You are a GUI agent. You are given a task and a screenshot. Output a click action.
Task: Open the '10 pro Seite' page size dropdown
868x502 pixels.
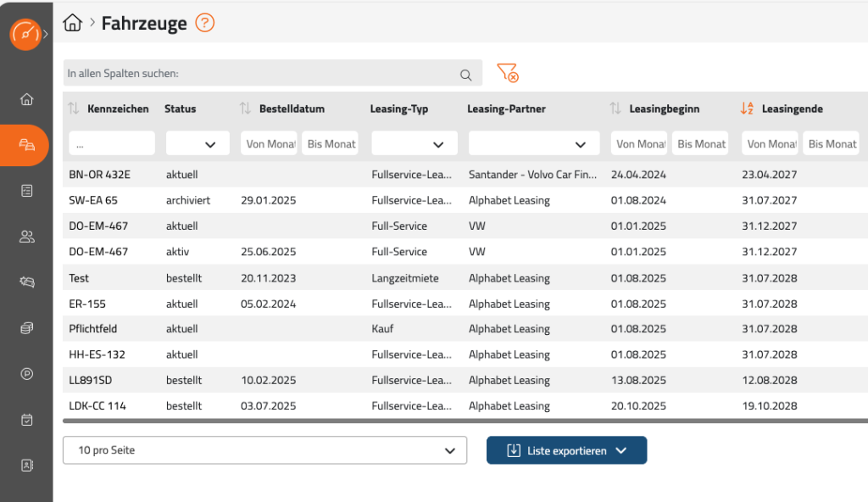(x=264, y=450)
